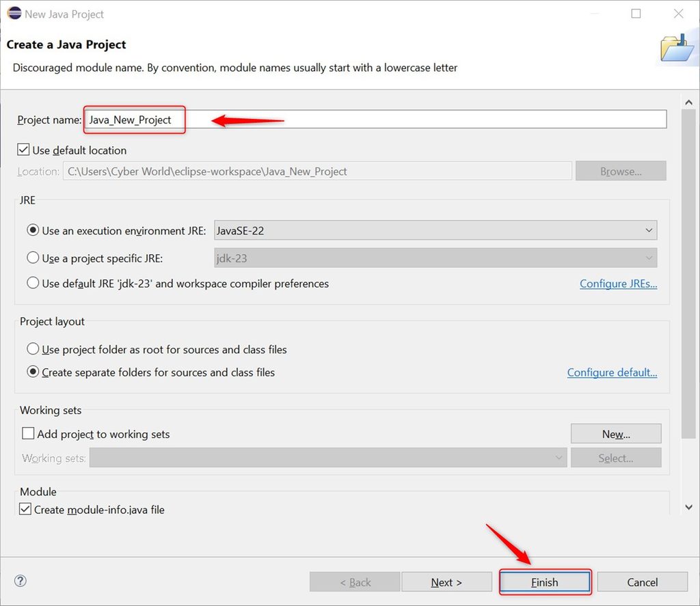Close the New Java Project dialog
Viewport: 700px width, 606px height.
coord(678,14)
